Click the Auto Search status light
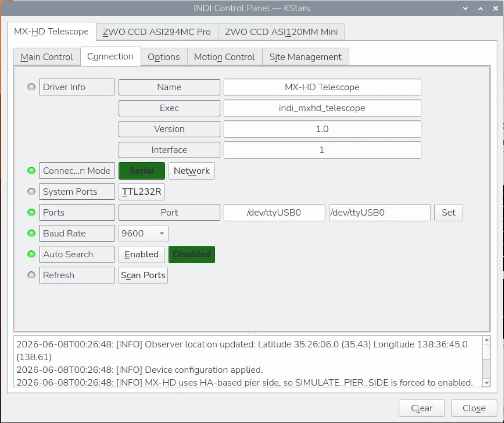 (31, 254)
